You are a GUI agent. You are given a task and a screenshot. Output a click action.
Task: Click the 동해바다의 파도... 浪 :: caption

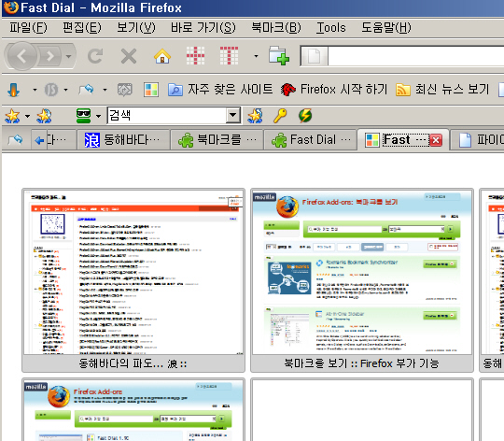[133, 363]
